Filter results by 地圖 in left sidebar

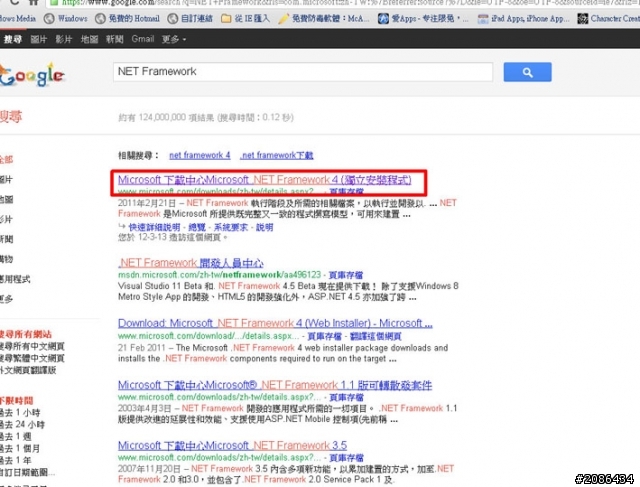pyautogui.click(x=7, y=199)
